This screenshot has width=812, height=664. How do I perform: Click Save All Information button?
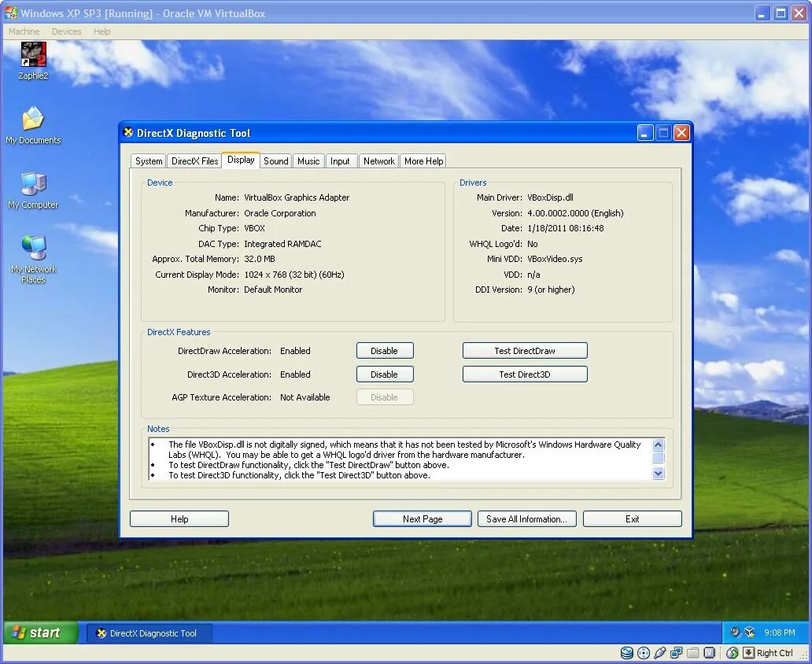tap(526, 519)
